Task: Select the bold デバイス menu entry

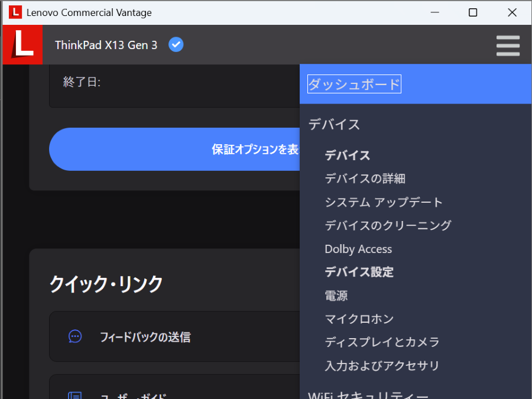Action: (x=348, y=155)
